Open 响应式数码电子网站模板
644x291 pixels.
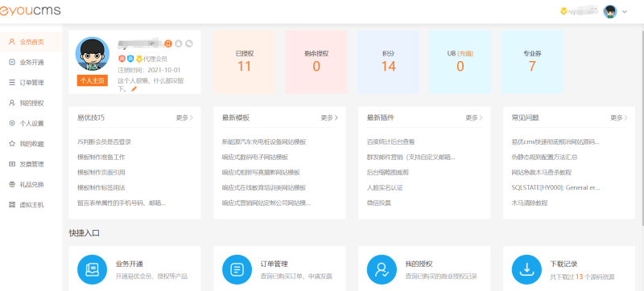255,157
